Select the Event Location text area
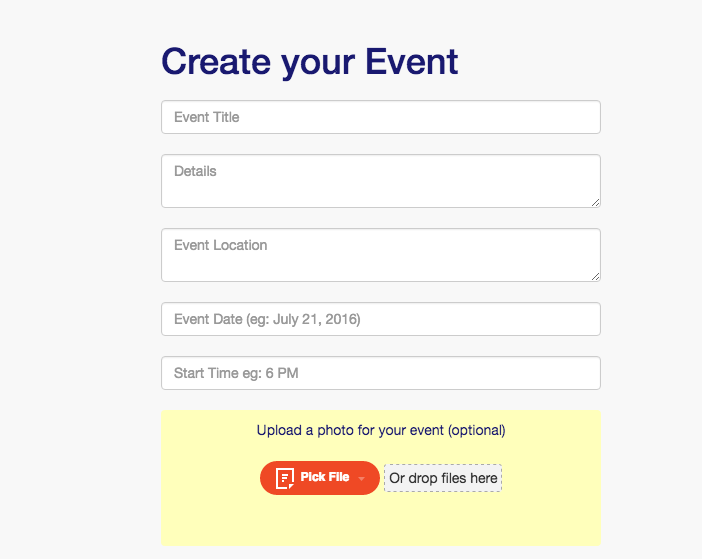702x559 pixels. click(380, 255)
